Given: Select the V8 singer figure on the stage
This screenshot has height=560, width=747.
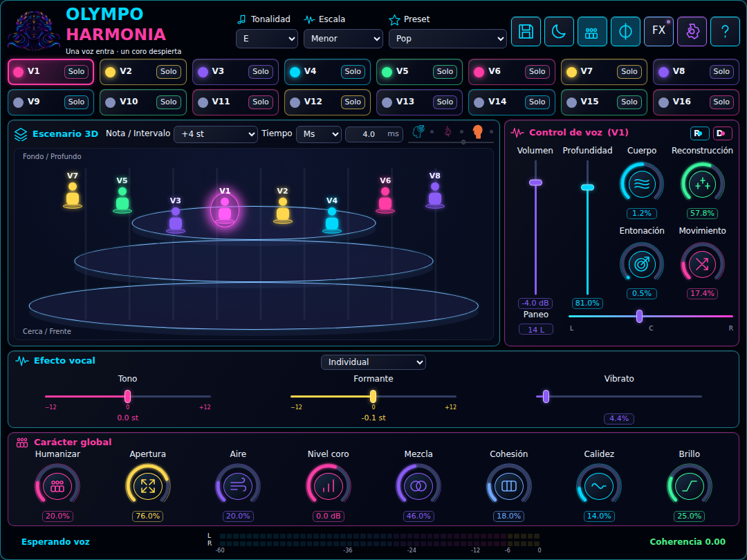Looking at the screenshot, I should coord(434,195).
